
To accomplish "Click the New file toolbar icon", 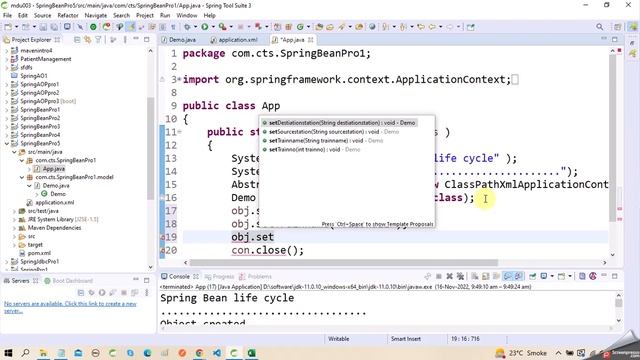I will 8,27.
